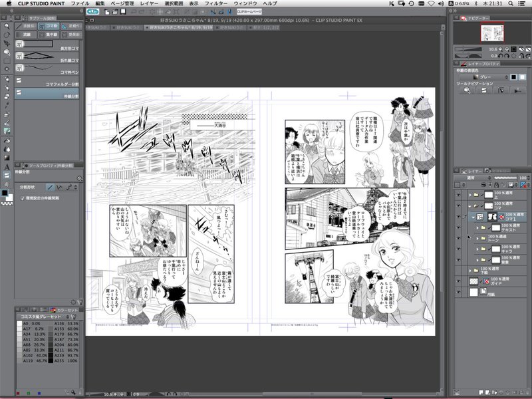Pick the A255 100% swatch in the color set
Image resolution: width=532 pixels, height=399 pixels.
tap(51, 360)
